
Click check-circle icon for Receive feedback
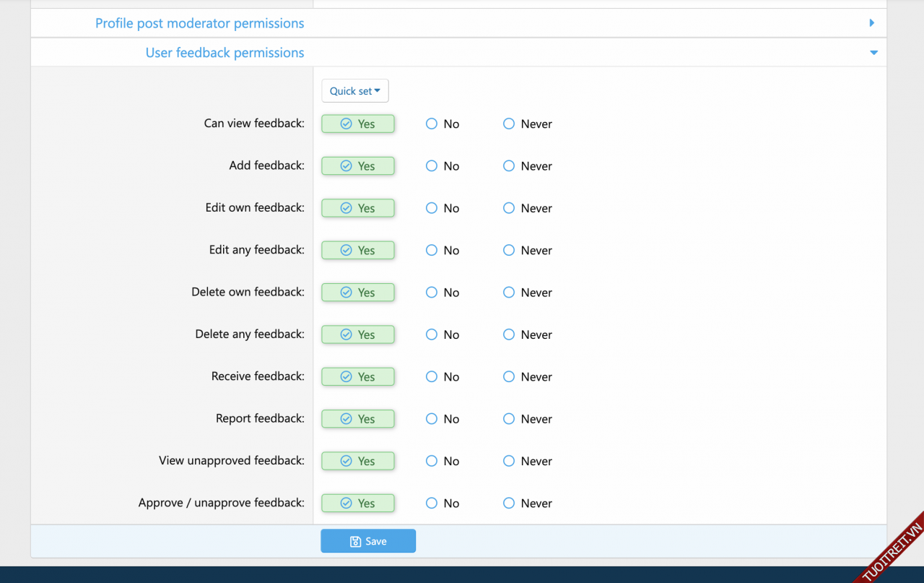[x=346, y=377]
